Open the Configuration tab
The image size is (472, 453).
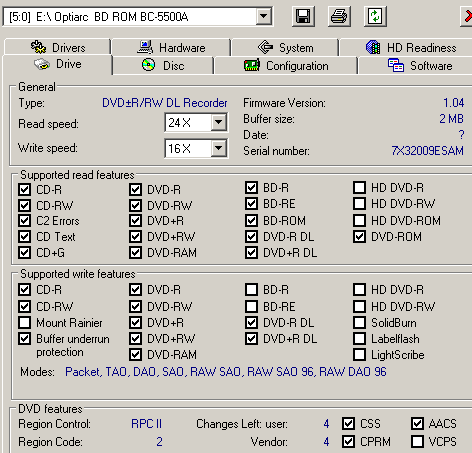286,65
